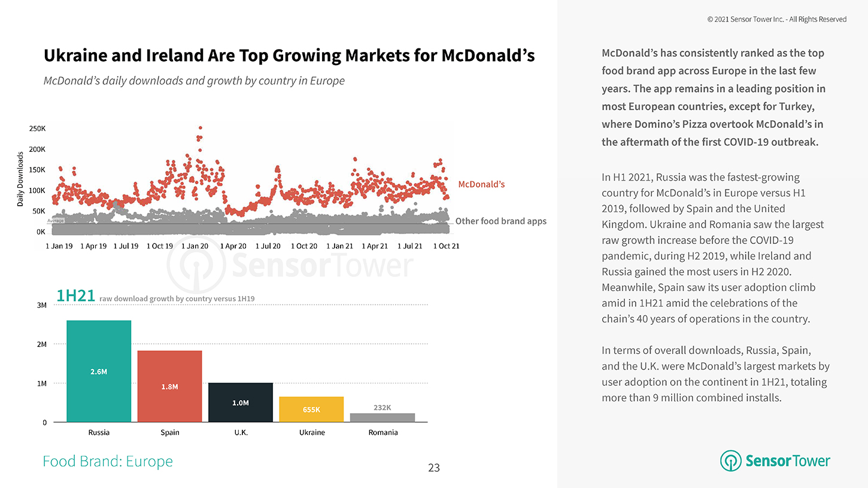Image resolution: width=868 pixels, height=488 pixels.
Task: Select the red Spain 1.8M bar
Action: click(169, 386)
